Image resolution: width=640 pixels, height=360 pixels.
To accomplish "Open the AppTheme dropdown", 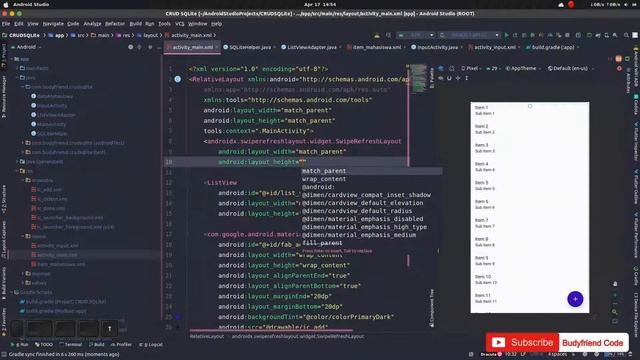I will [523, 69].
